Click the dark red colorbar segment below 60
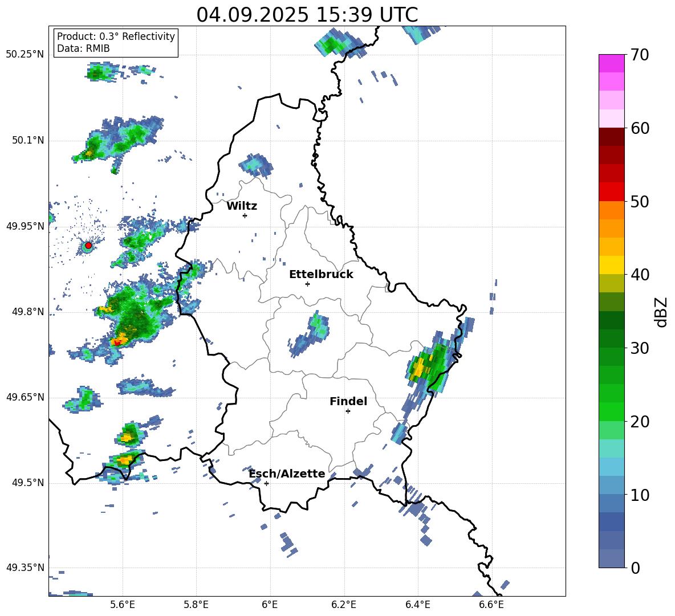Screen dimensions: 675x616 tap(612, 137)
